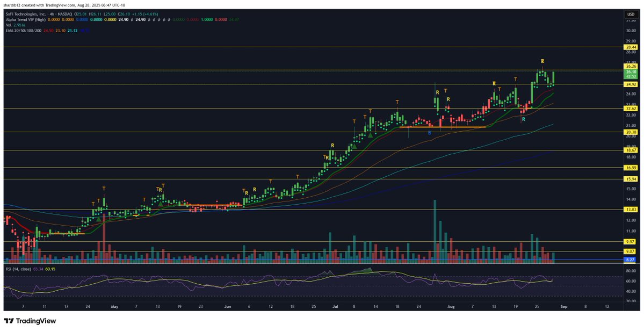Click the SoFi Technologies, Inc. symbol title
Image resolution: width=644 pixels, height=331 pixels.
(25, 14)
